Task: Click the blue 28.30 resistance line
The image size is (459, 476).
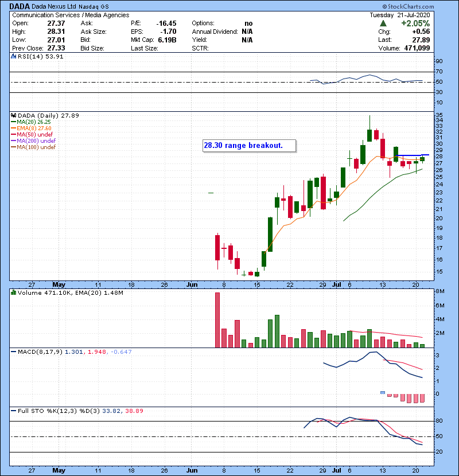Action: coord(413,155)
